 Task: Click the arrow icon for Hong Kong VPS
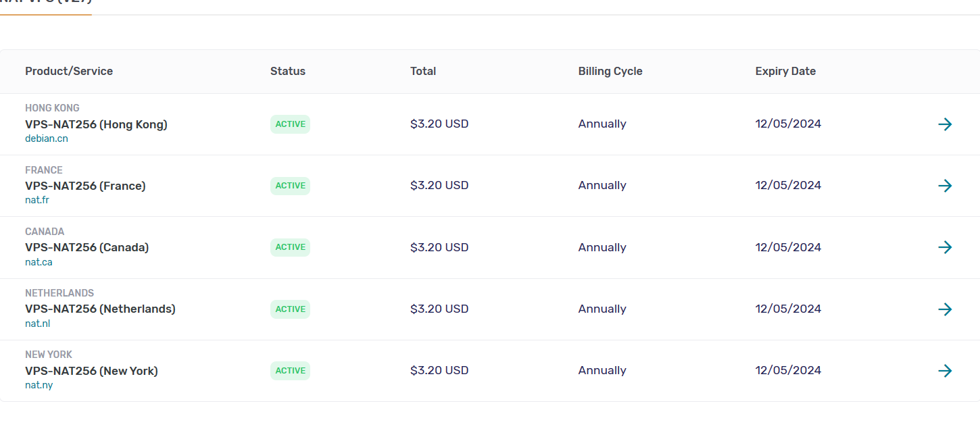(945, 124)
